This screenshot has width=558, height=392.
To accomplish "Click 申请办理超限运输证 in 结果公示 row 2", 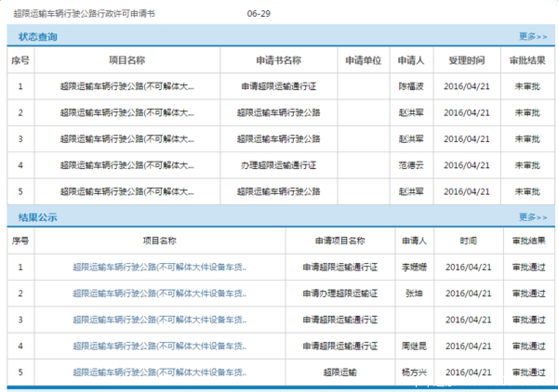I will [x=340, y=294].
